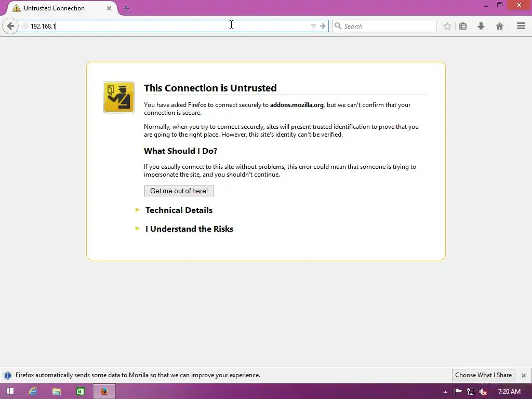
Task: Show hidden tray icons arrow
Action: [445, 392]
